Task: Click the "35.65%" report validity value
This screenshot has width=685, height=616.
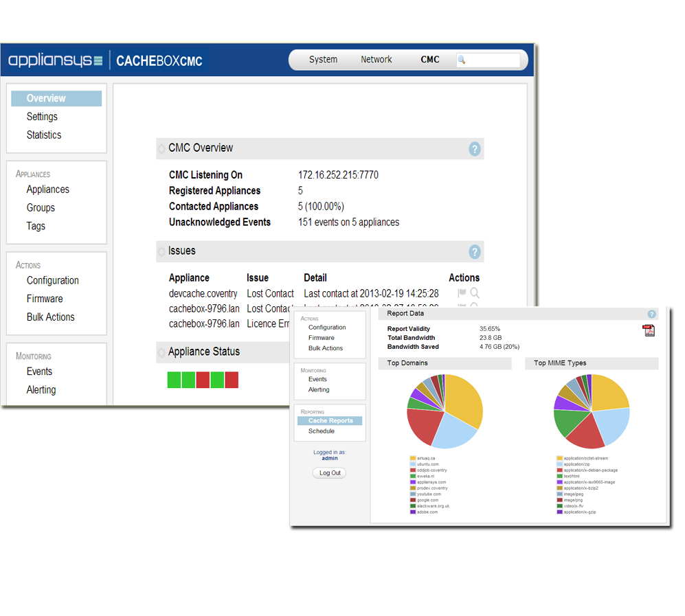Action: 490,329
